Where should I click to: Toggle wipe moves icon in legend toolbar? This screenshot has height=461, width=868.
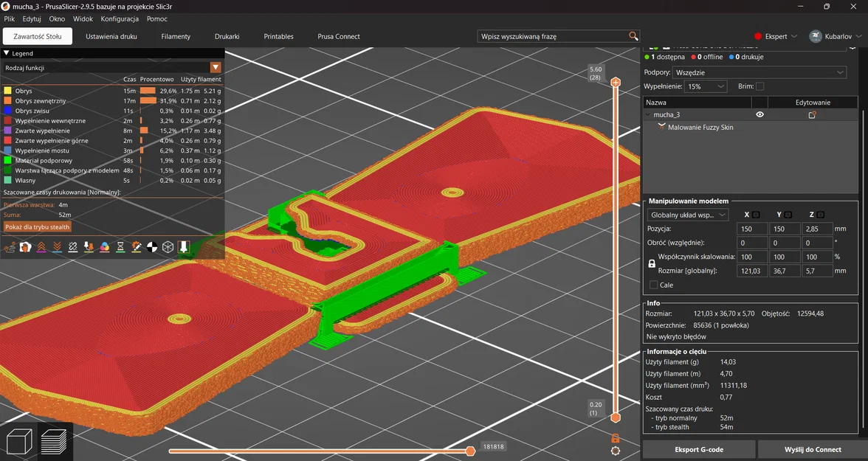click(x=25, y=247)
